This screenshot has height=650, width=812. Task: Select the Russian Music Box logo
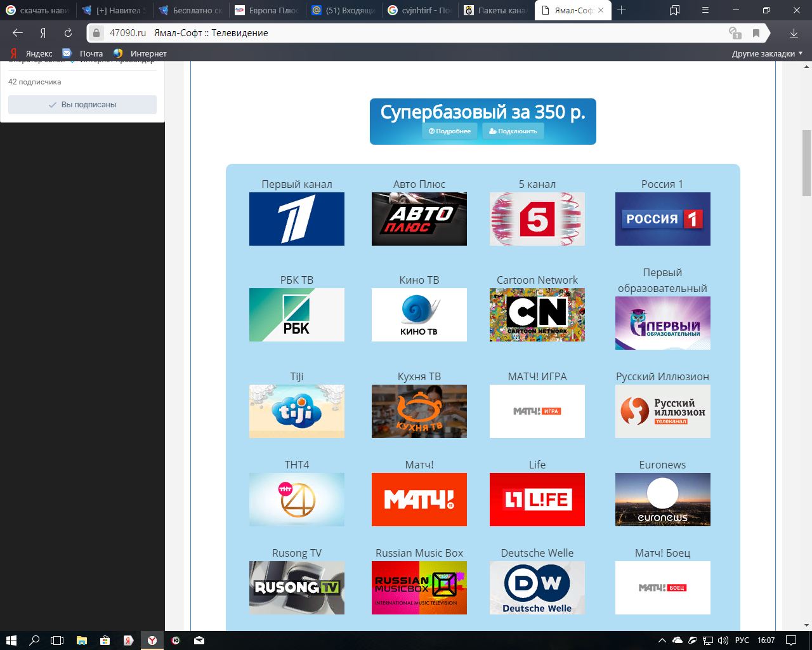tap(419, 588)
